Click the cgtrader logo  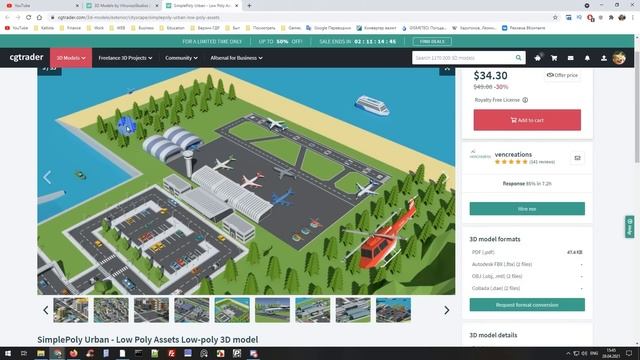click(27, 57)
